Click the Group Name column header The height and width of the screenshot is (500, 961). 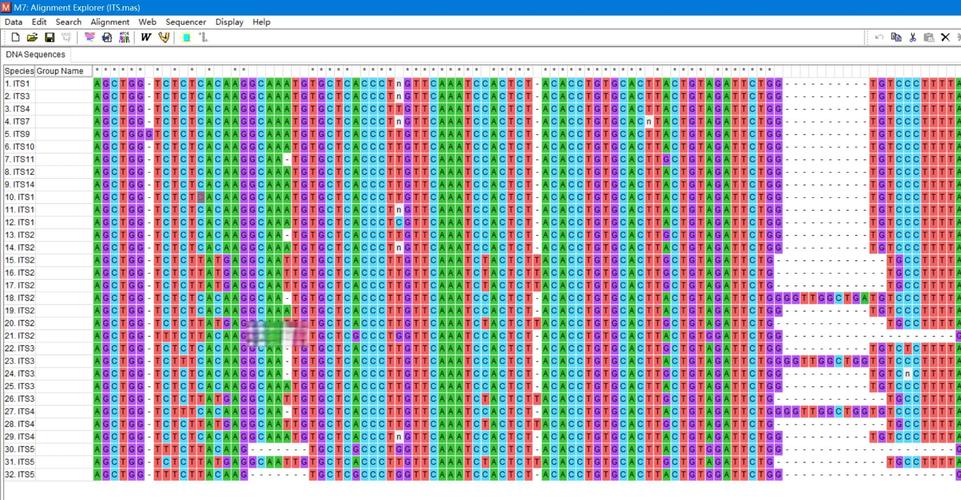[60, 71]
